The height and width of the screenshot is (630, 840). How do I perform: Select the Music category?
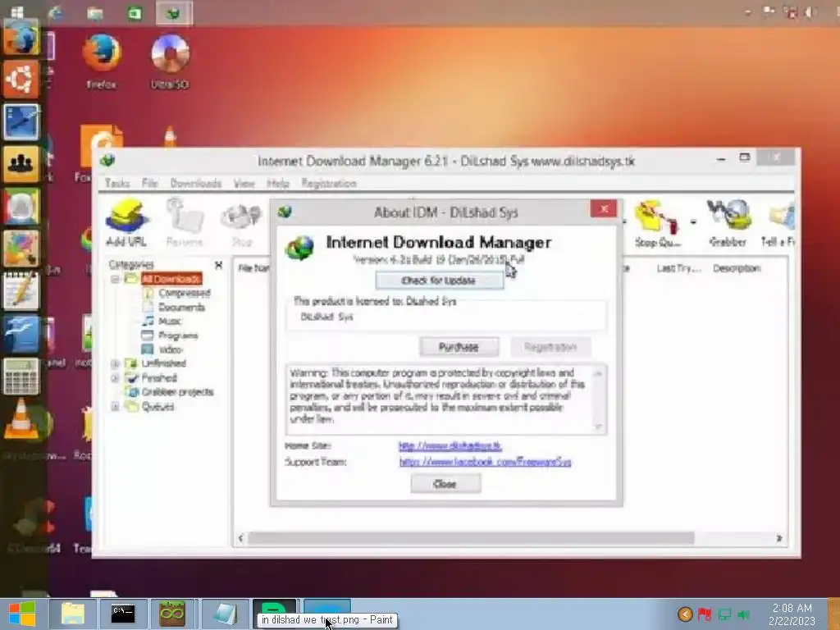(x=170, y=321)
